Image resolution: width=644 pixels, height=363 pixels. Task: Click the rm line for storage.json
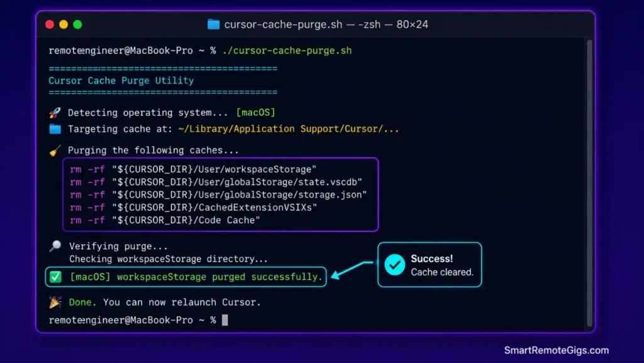tap(218, 194)
